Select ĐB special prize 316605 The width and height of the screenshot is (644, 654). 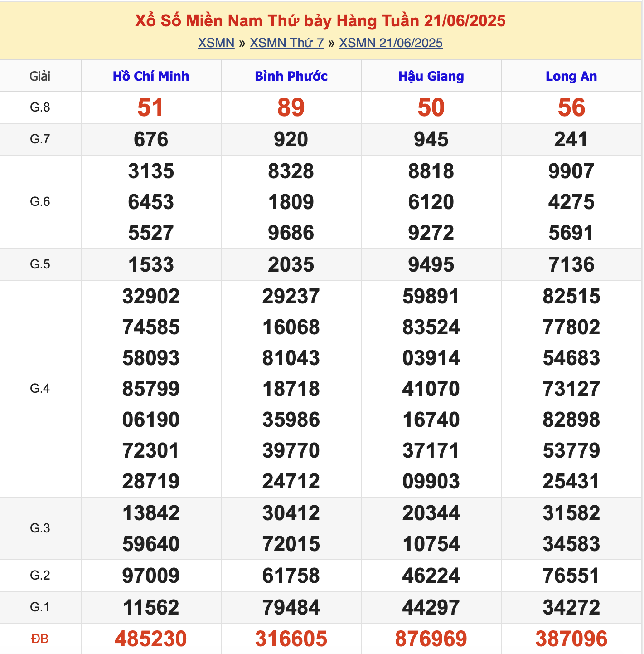tap(291, 639)
